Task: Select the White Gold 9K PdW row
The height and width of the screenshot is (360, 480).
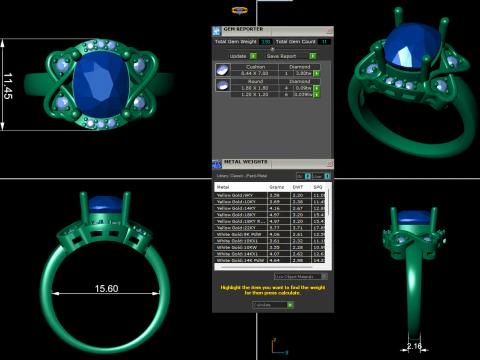Action: tap(270, 234)
